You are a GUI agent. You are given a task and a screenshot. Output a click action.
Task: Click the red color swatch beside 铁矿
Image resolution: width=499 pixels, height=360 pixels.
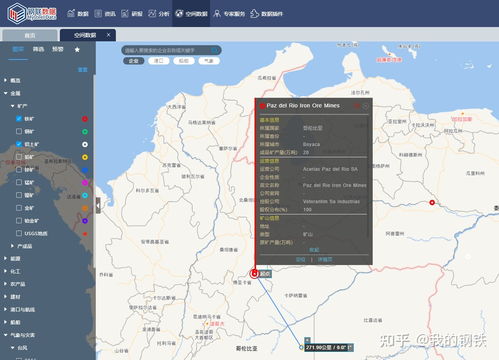click(85, 119)
